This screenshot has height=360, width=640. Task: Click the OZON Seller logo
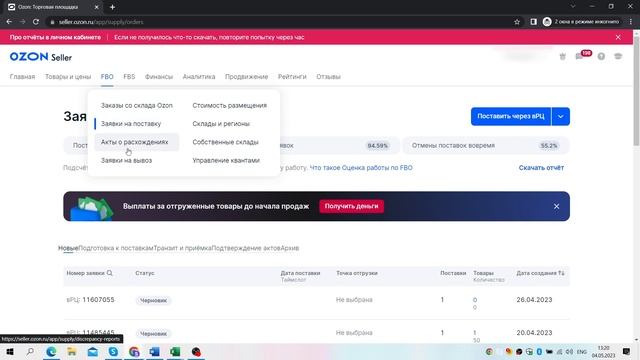41,57
